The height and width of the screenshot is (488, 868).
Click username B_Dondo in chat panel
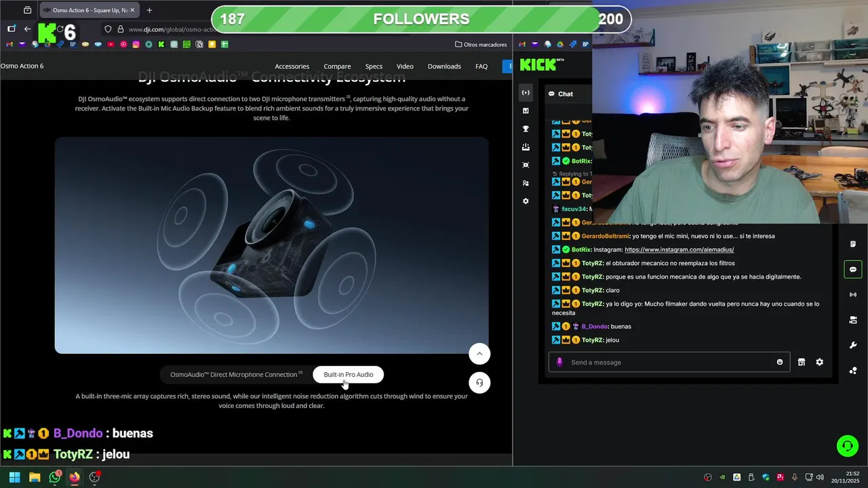pyautogui.click(x=594, y=326)
